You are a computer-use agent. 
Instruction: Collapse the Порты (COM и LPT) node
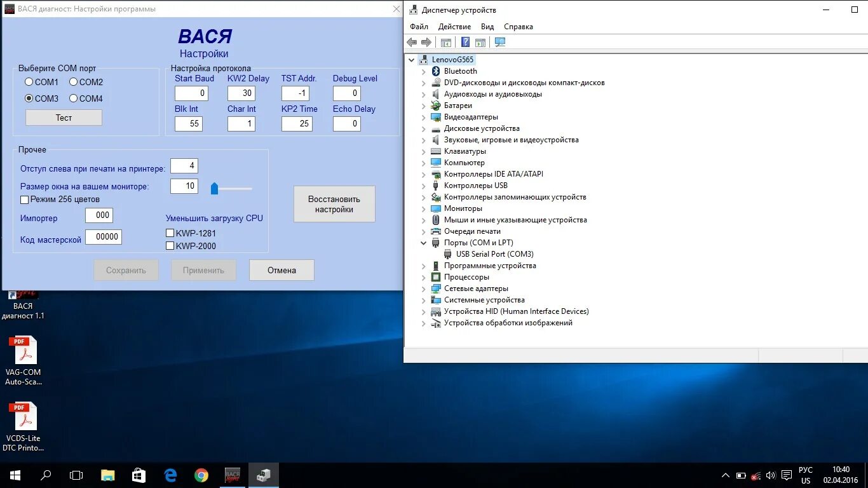point(424,243)
